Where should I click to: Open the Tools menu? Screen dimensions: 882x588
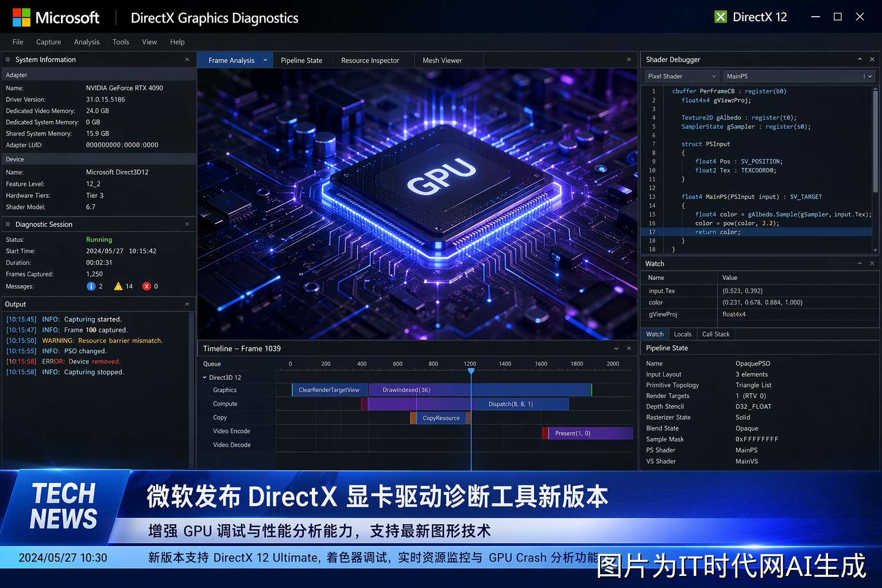coord(121,42)
